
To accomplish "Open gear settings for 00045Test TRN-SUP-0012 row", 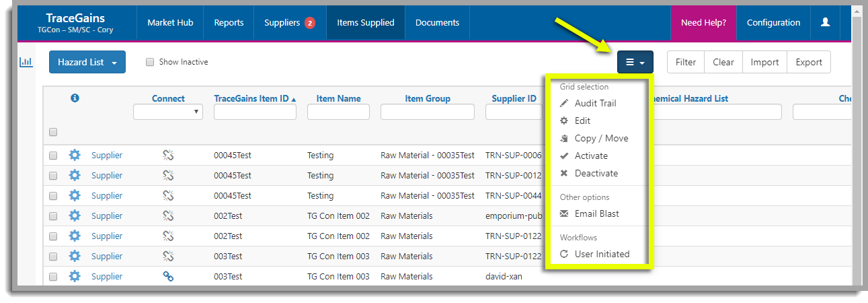I will [75, 175].
